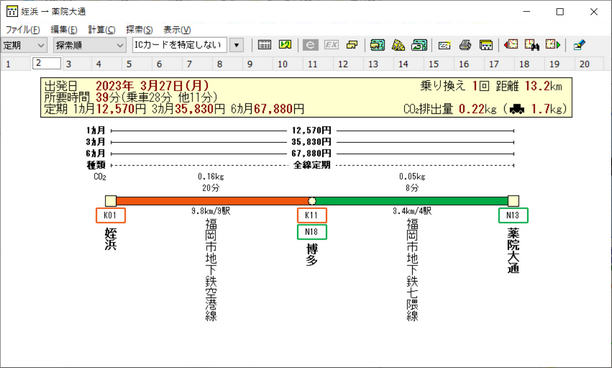This screenshot has height=368, width=612.
Task: Click the N13 station code box
Action: [513, 215]
